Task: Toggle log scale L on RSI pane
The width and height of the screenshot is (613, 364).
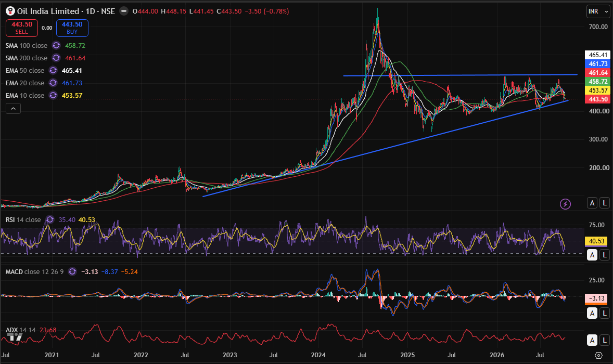Action: coord(605,255)
